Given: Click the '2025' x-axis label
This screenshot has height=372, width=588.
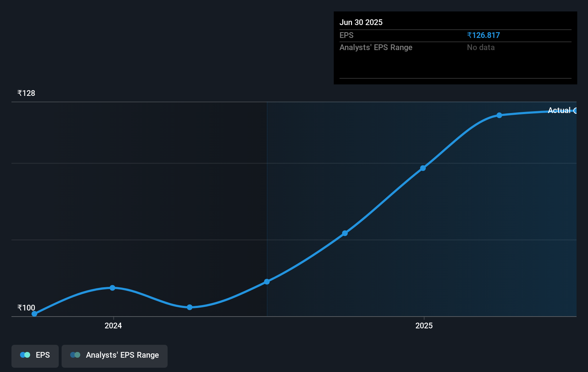Looking at the screenshot, I should pos(424,325).
